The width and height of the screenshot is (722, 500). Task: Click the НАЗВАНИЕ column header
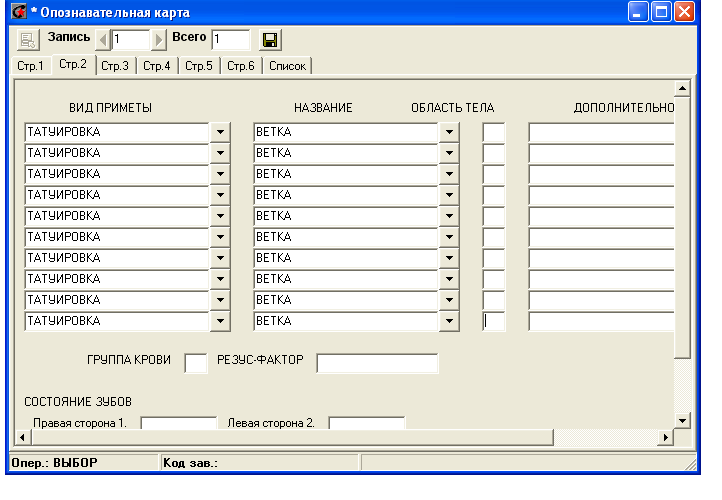tap(323, 108)
